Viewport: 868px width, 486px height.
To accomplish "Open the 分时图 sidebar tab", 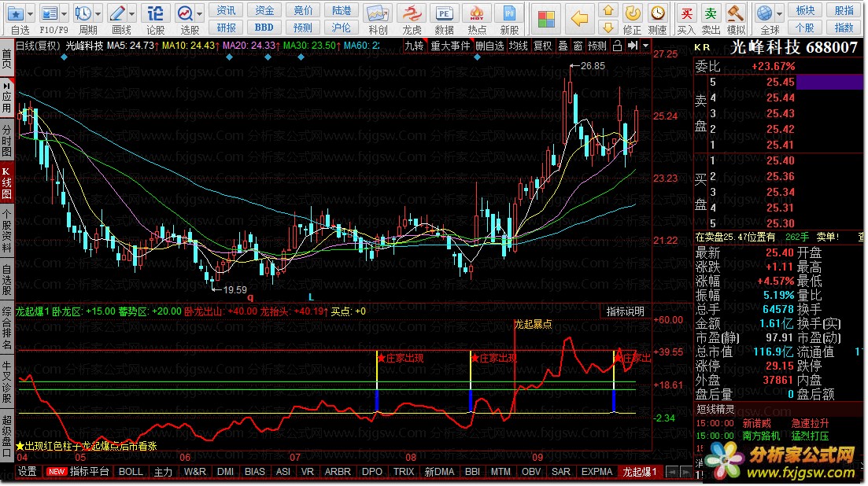I will tap(6, 141).
